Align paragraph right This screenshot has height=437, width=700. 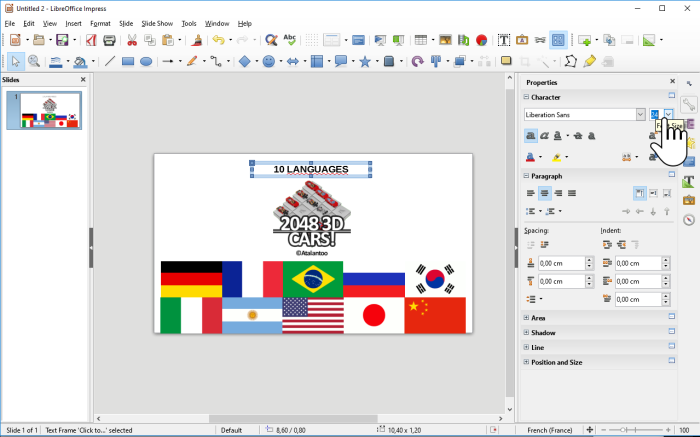[x=558, y=193]
